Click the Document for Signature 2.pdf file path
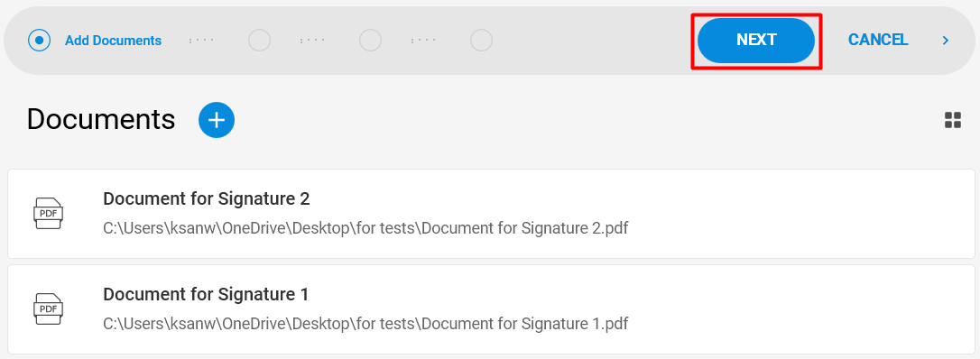Screen dimensions: 980x359 [x=365, y=228]
